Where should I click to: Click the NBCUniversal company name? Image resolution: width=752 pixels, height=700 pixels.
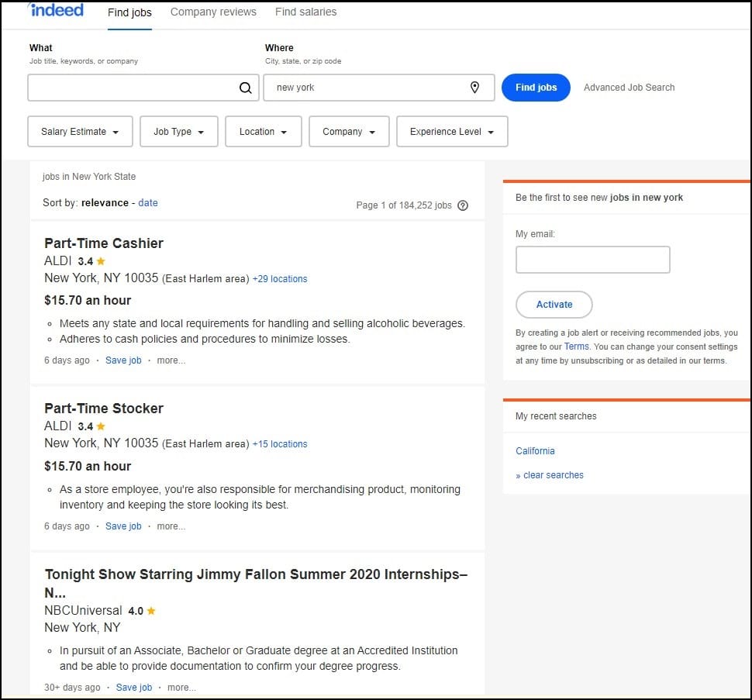83,610
